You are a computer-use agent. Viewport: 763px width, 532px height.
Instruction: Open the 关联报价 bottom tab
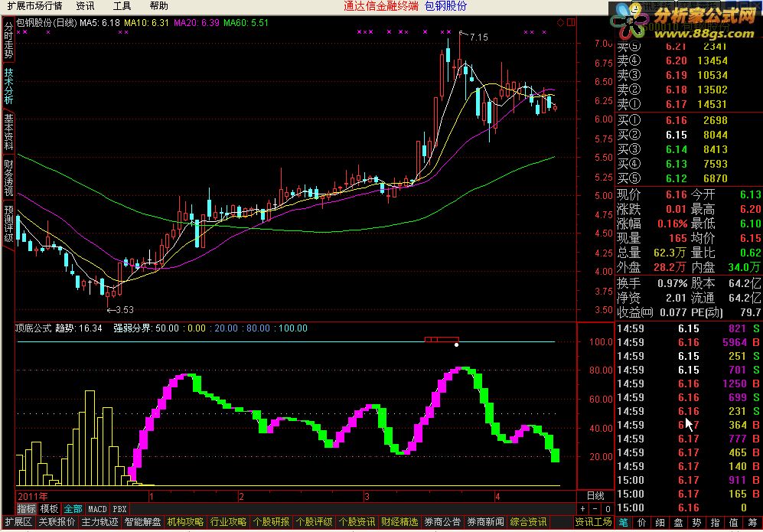coord(57,522)
